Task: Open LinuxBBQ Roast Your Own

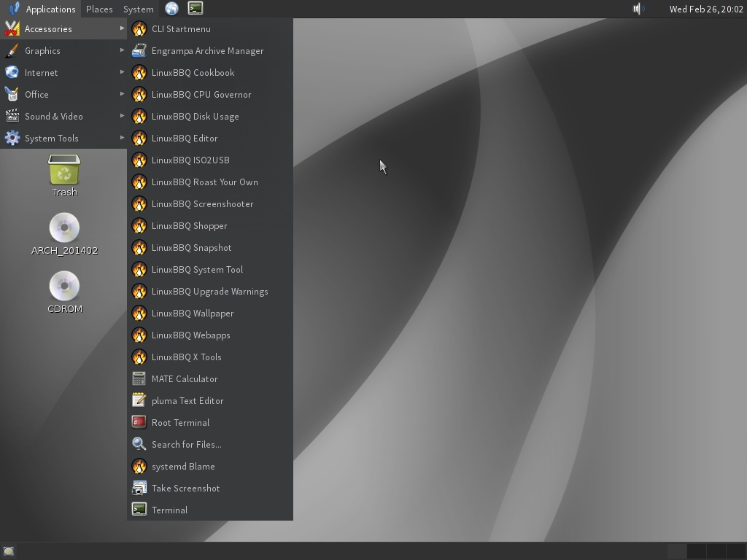Action: (210, 182)
